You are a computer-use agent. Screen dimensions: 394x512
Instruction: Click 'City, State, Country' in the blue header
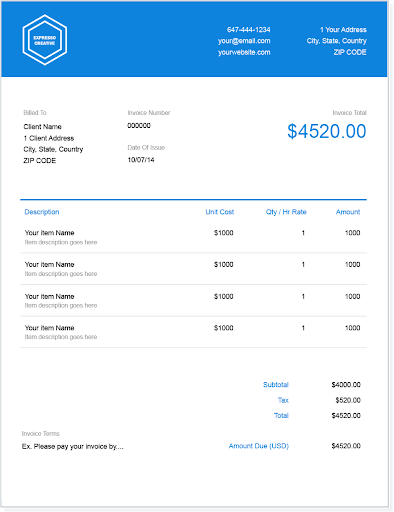(x=336, y=41)
